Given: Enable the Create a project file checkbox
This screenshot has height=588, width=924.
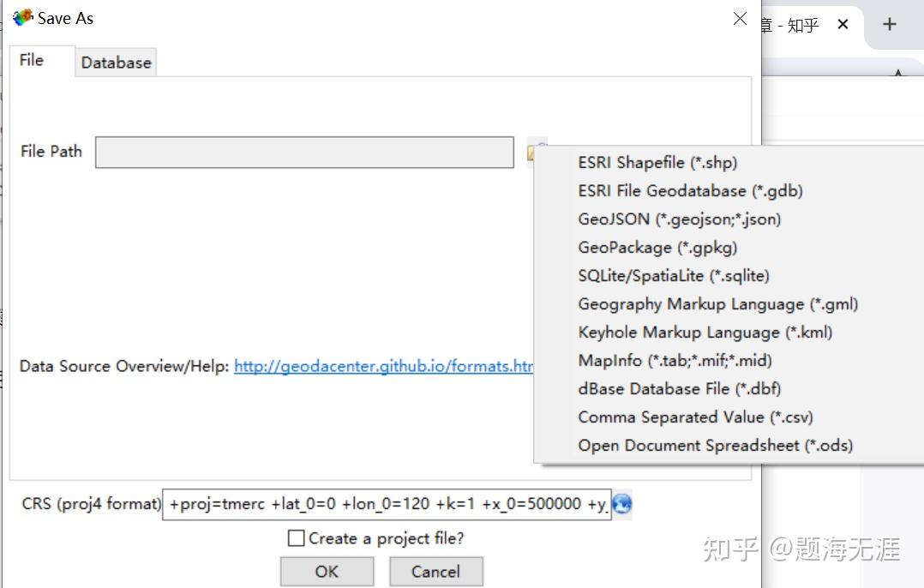Looking at the screenshot, I should [297, 537].
